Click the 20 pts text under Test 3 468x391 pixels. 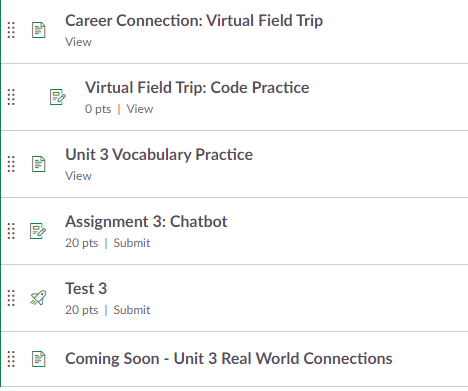click(82, 310)
